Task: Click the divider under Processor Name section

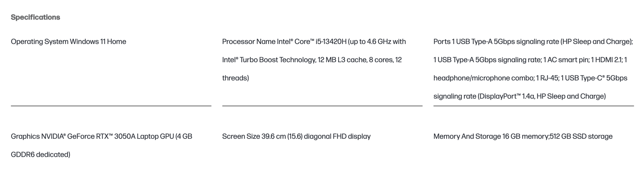Action: point(322,106)
